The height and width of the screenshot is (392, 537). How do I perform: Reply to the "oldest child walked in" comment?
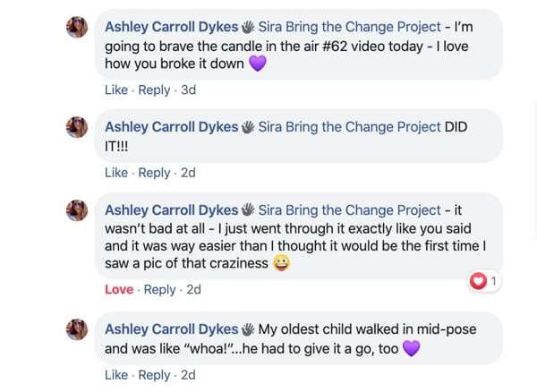(x=154, y=375)
